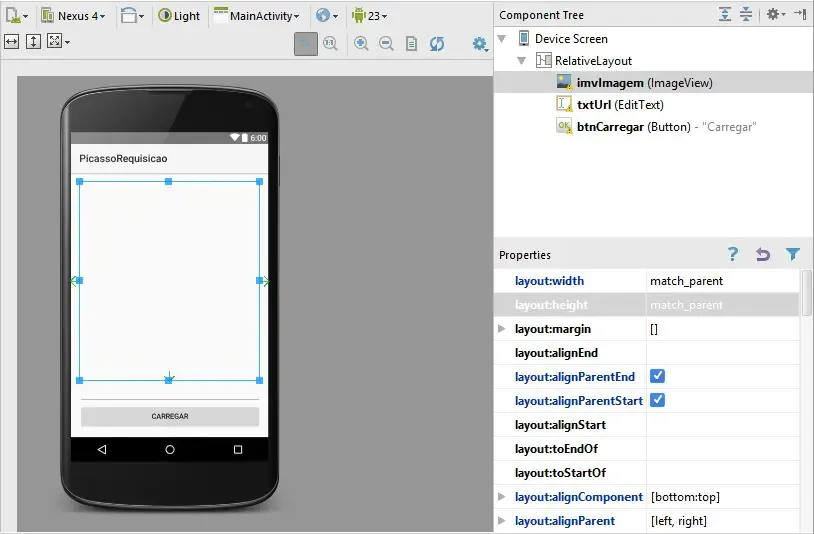Toggle the layout:alignParentEnd checkbox
The width and height of the screenshot is (814, 534).
coord(657,376)
